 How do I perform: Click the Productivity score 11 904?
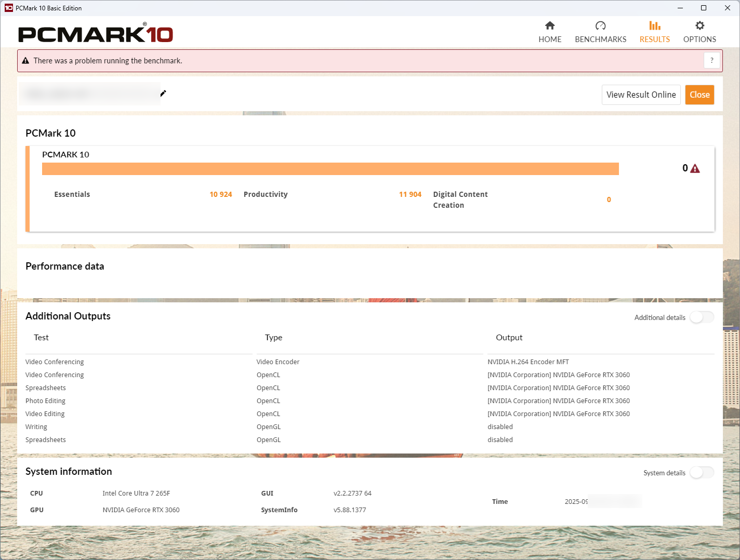click(x=410, y=194)
